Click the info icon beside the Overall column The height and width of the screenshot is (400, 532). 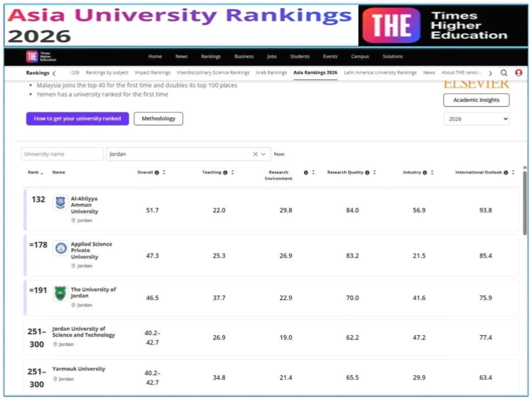[157, 172]
